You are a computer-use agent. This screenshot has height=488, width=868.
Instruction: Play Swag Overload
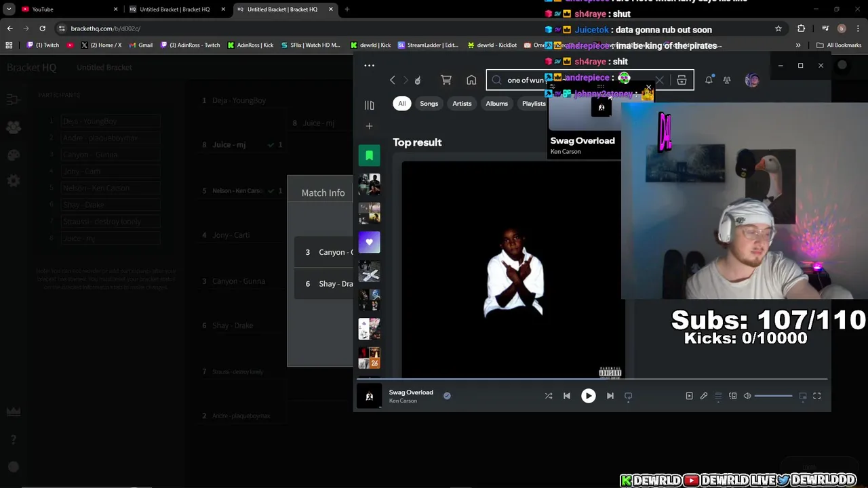(588, 396)
